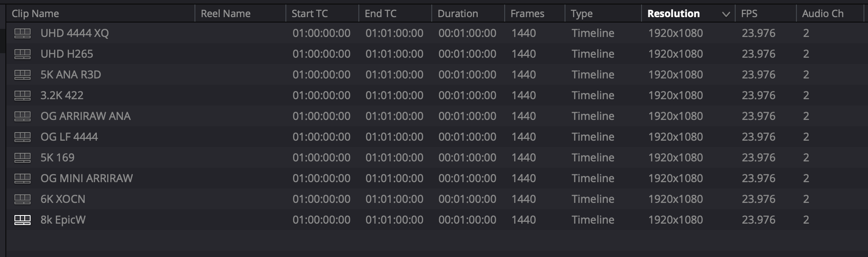This screenshot has width=868, height=257.
Task: Click the Audio Ch column header
Action: (x=823, y=14)
